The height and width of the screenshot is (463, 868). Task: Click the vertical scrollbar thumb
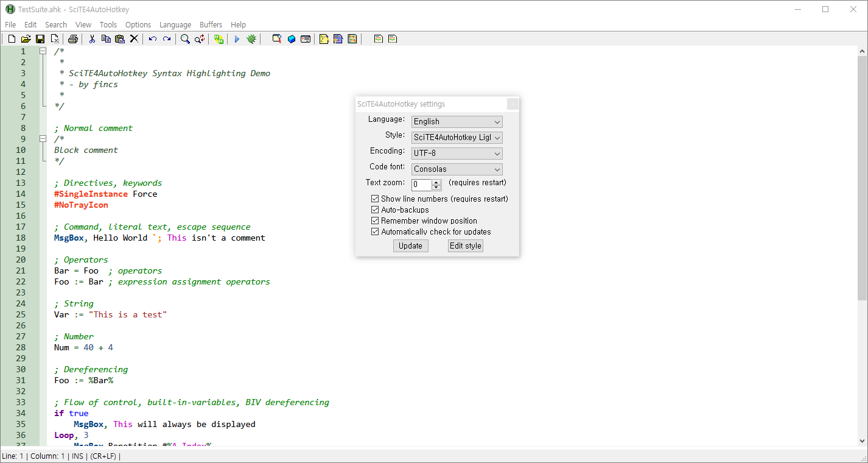click(x=863, y=178)
